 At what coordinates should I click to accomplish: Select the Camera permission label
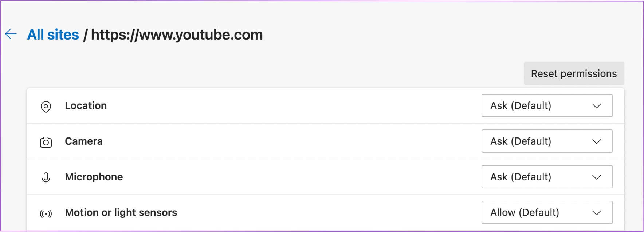point(84,141)
